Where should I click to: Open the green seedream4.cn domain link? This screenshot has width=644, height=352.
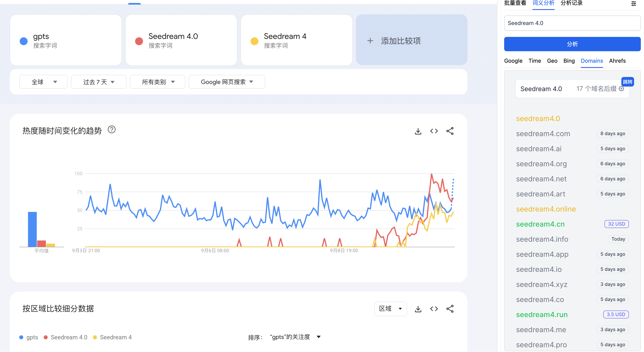[540, 224]
